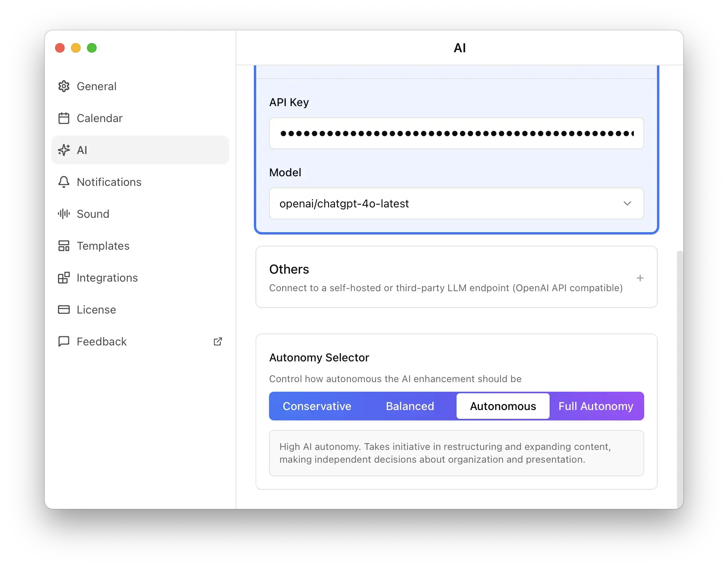Open Notifications via the bell icon
Screen dimensions: 728x568
click(x=64, y=182)
